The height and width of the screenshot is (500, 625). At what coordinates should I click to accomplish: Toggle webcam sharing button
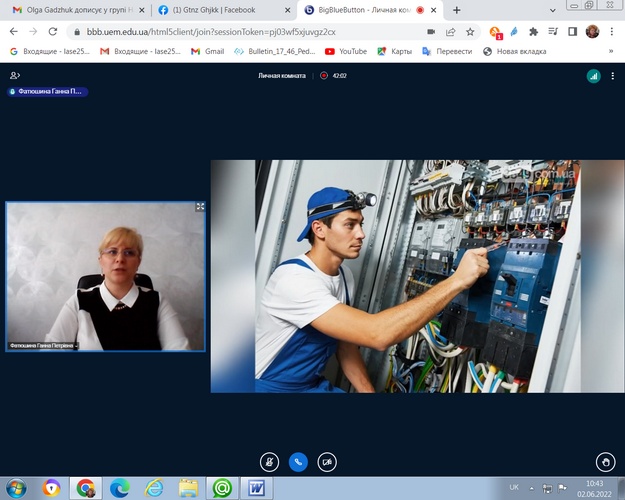pos(327,462)
